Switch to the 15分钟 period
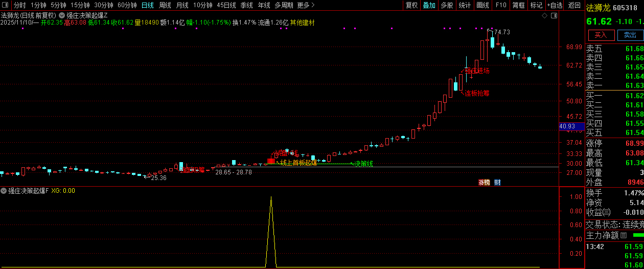This screenshot has height=269, width=644. point(80,5)
